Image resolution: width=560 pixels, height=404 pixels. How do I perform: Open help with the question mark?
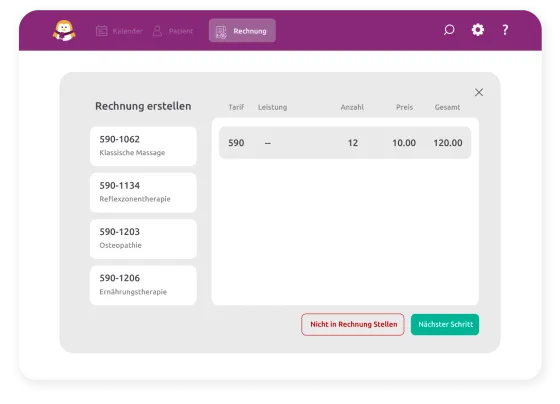pos(505,30)
